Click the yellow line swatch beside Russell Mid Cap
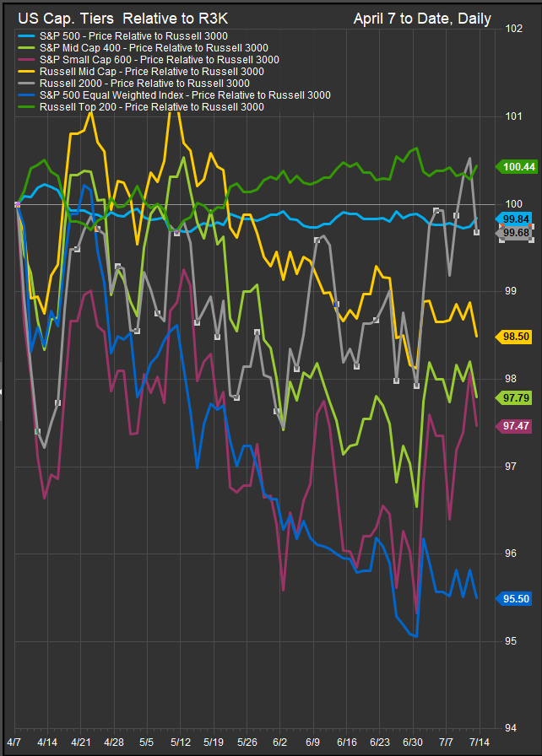The image size is (542, 756). point(25,72)
